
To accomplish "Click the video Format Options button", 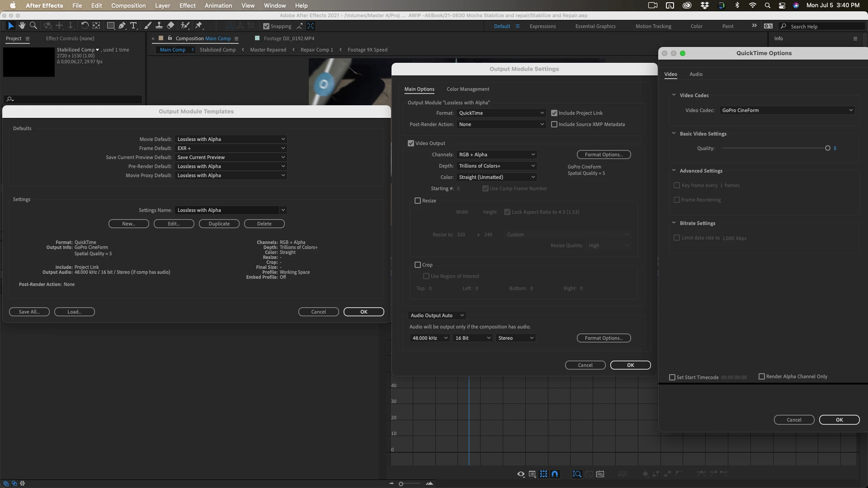I will pyautogui.click(x=604, y=155).
